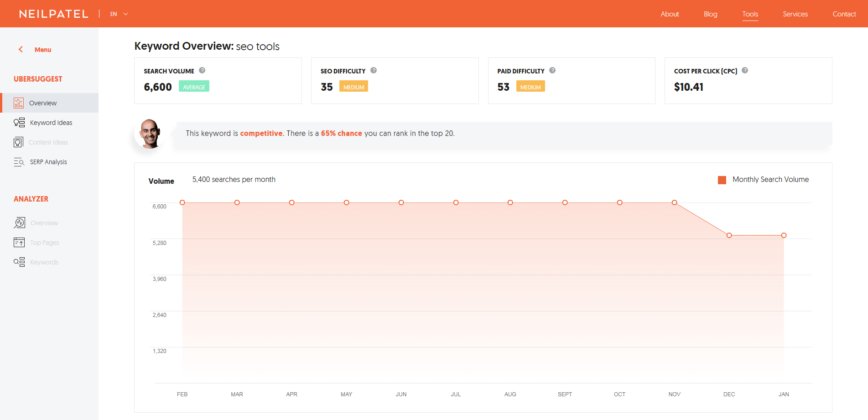Click the UBERSUGGEST section heading
The width and height of the screenshot is (868, 420).
coord(38,79)
